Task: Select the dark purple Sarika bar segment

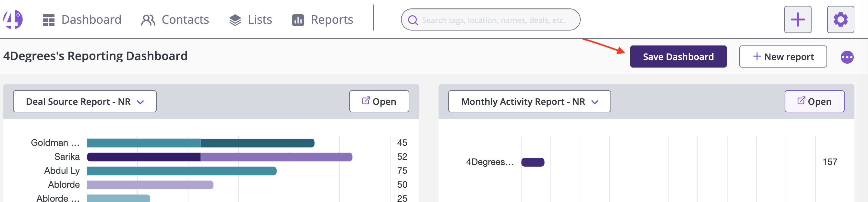Action: [x=144, y=157]
